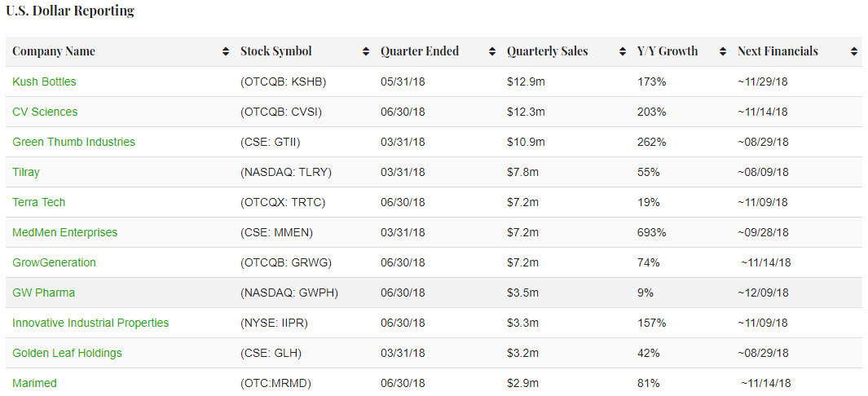Click the Company Name column header text

click(x=54, y=51)
